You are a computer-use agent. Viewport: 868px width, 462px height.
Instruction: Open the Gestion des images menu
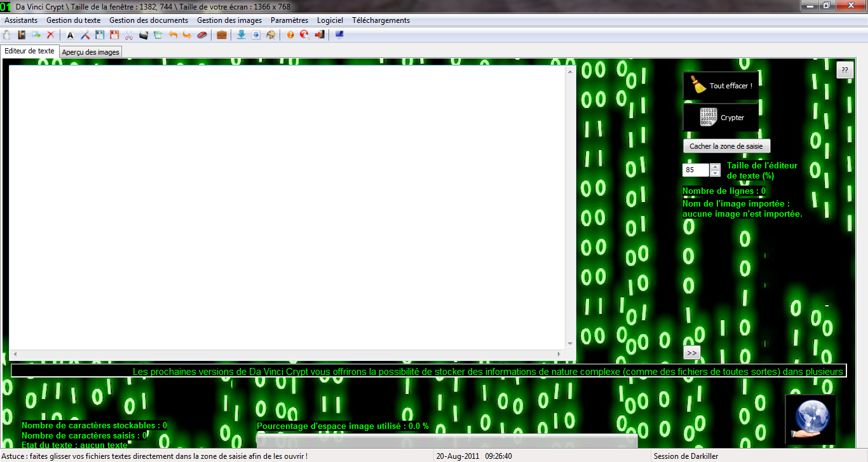pos(229,20)
